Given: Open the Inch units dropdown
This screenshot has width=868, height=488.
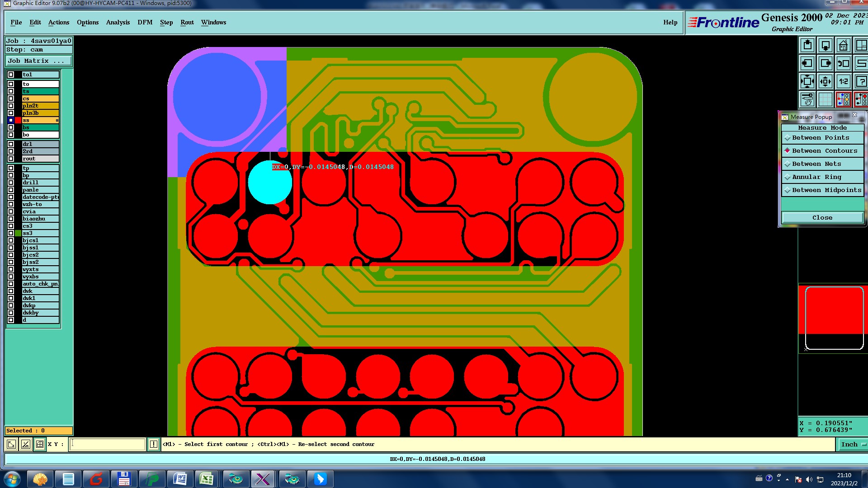Looking at the screenshot, I should (x=853, y=444).
